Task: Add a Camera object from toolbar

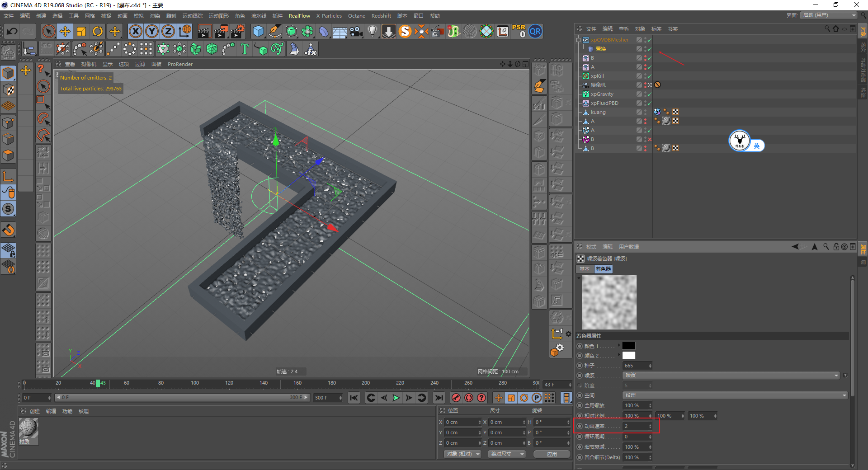Action: (x=356, y=31)
